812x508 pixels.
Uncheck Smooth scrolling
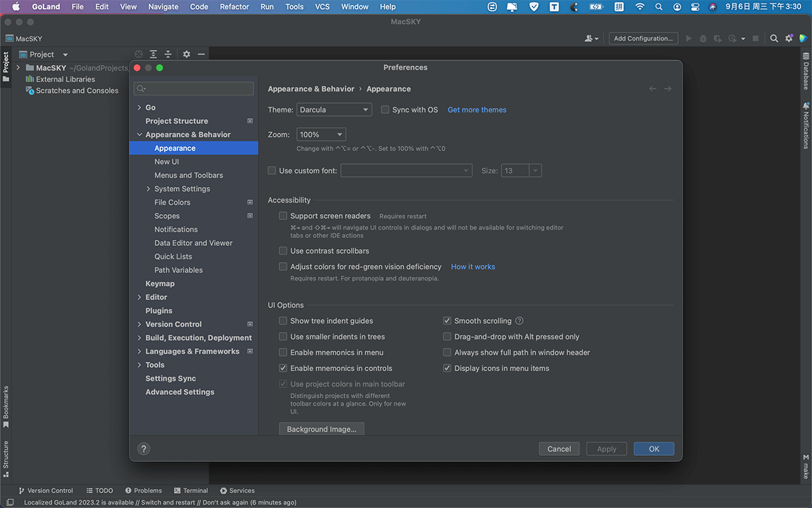(x=447, y=321)
